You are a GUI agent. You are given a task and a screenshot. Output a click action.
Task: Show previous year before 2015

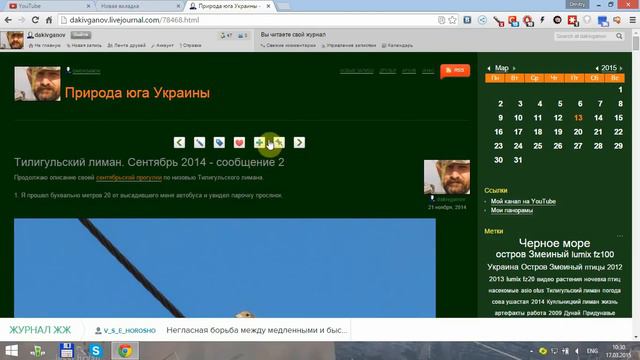tap(597, 68)
